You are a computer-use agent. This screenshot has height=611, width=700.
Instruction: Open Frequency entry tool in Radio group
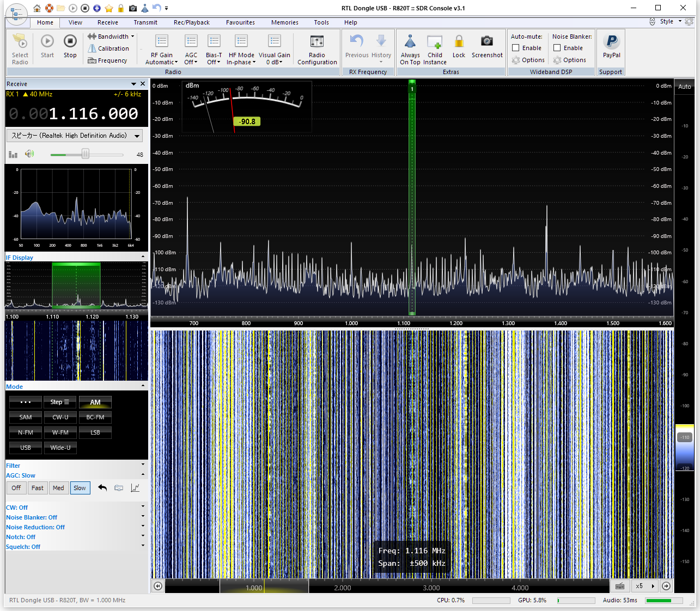pyautogui.click(x=107, y=60)
